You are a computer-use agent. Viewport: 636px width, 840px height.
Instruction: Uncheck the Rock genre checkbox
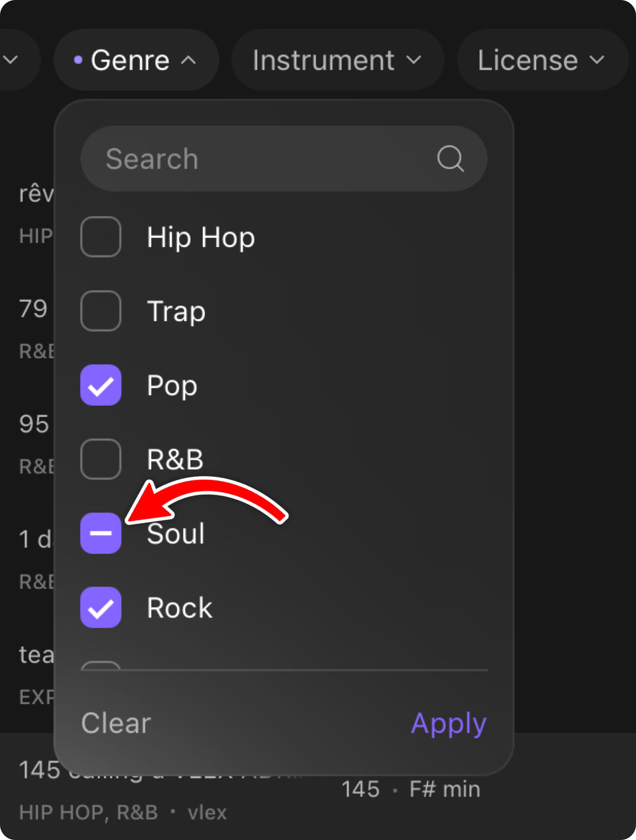[x=101, y=607]
